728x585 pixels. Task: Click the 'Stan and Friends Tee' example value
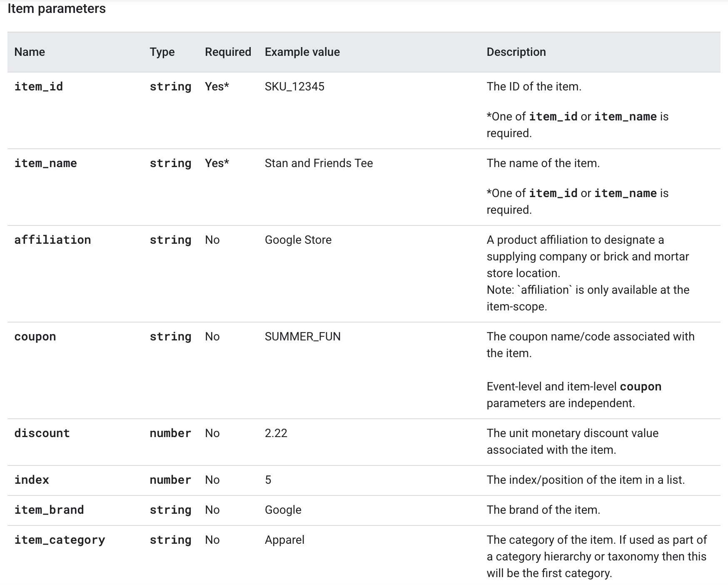pyautogui.click(x=319, y=163)
